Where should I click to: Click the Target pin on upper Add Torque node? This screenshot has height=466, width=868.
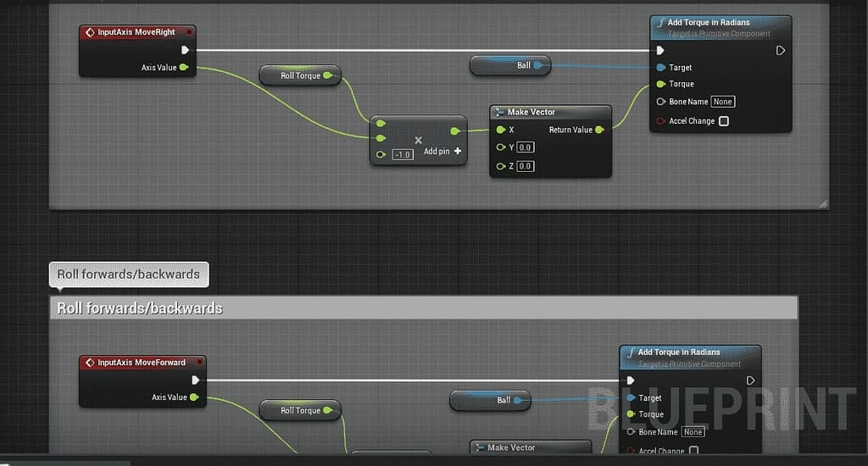point(661,68)
